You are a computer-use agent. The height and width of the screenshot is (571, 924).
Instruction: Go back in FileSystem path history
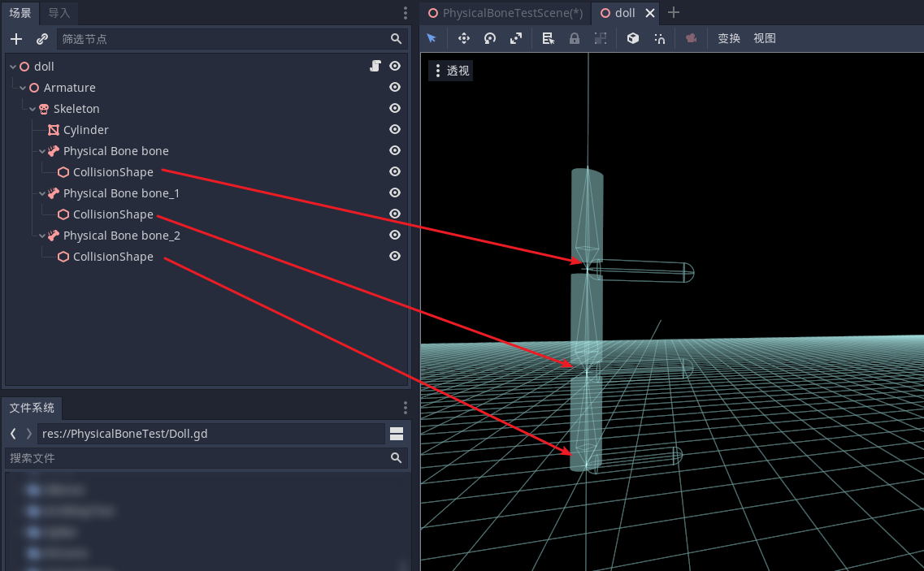click(13, 434)
